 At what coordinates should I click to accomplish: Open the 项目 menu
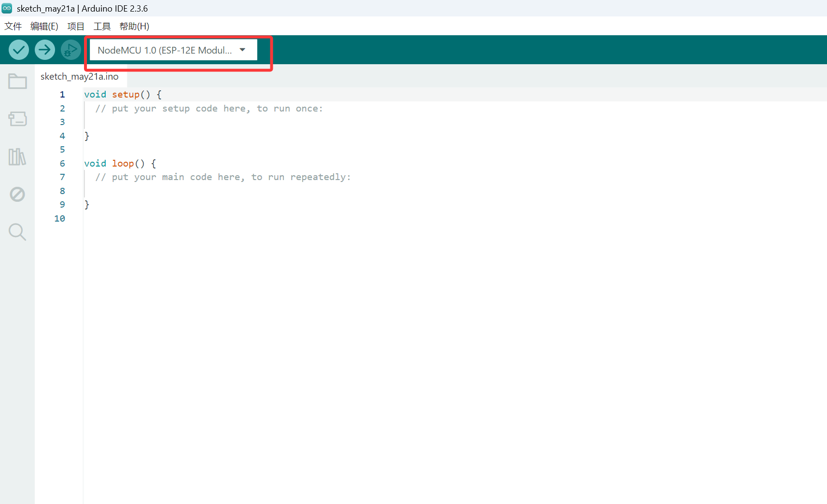[x=76, y=26]
